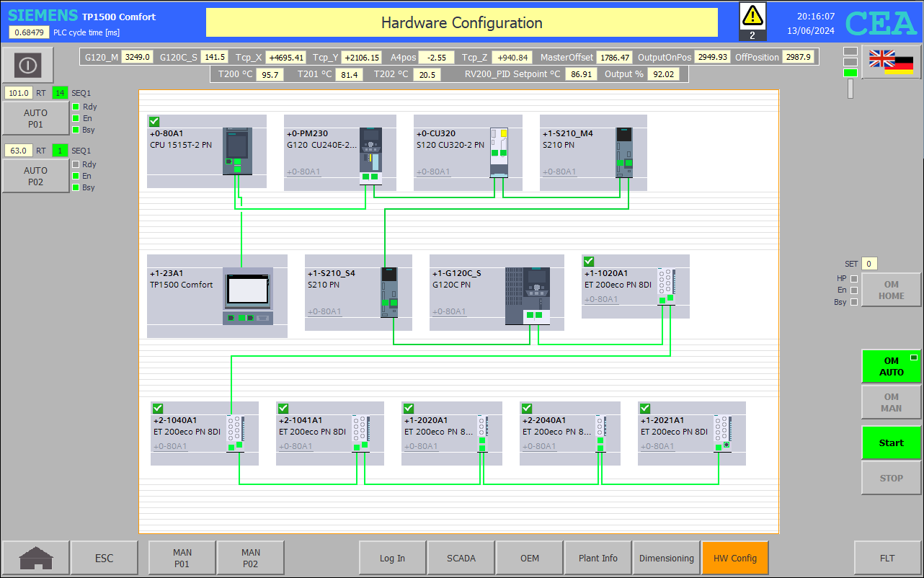Image resolution: width=924 pixels, height=578 pixels.
Task: Open the FLT faults button
Action: tap(887, 558)
